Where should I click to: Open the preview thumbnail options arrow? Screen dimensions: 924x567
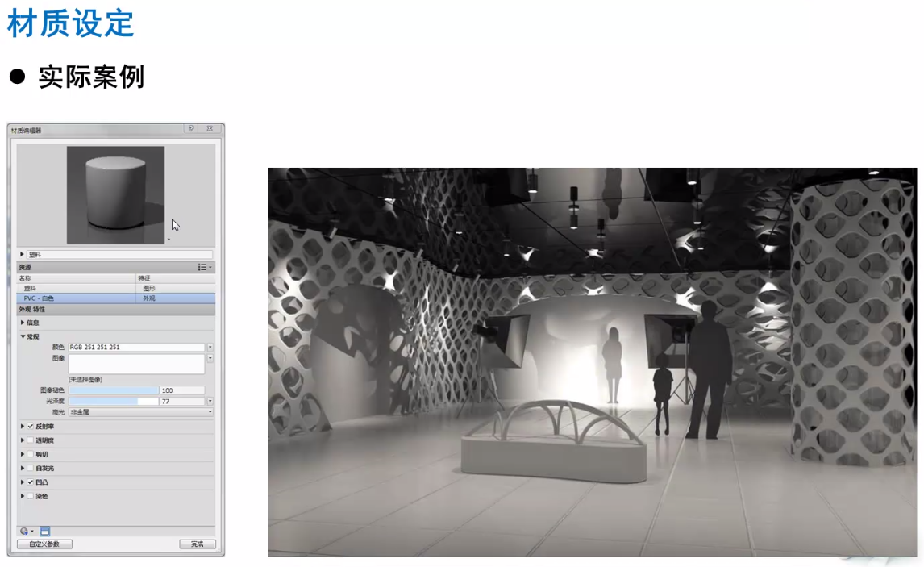[x=169, y=240]
